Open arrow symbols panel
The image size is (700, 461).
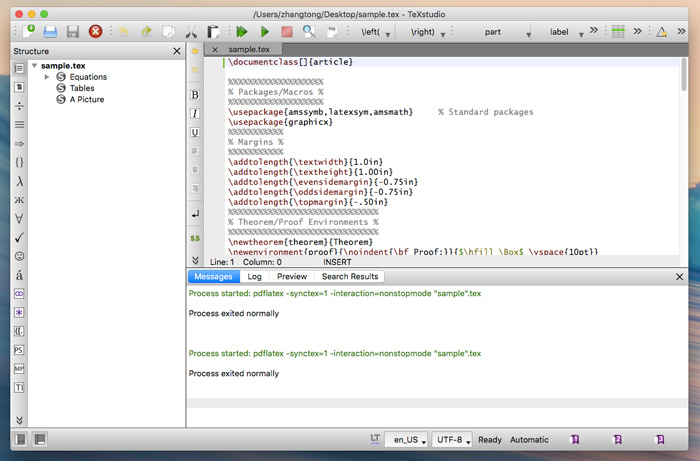tap(19, 144)
